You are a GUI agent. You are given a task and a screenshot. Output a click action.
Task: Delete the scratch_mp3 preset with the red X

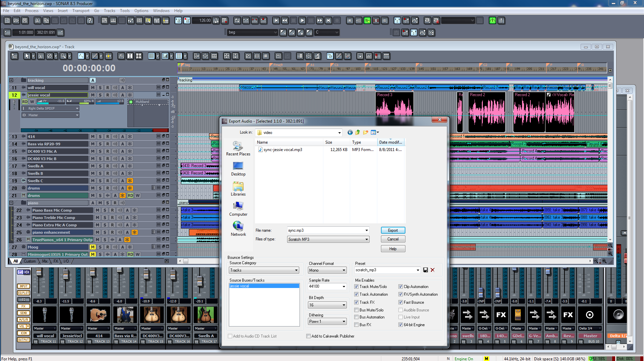(x=433, y=270)
